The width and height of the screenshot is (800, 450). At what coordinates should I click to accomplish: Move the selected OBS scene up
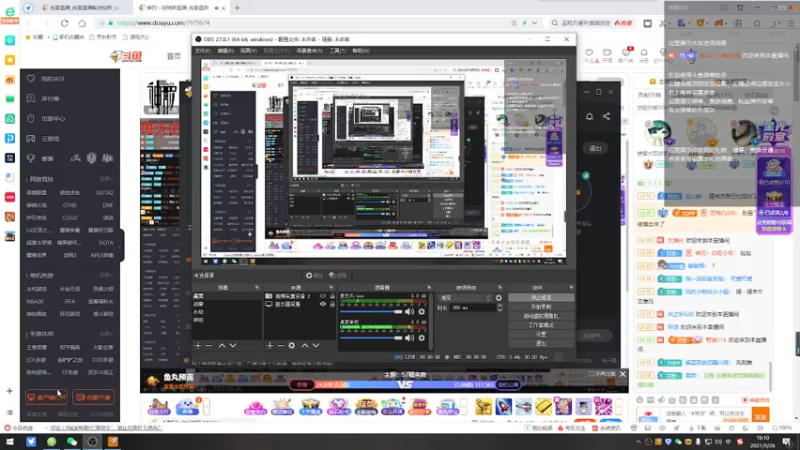pos(222,345)
